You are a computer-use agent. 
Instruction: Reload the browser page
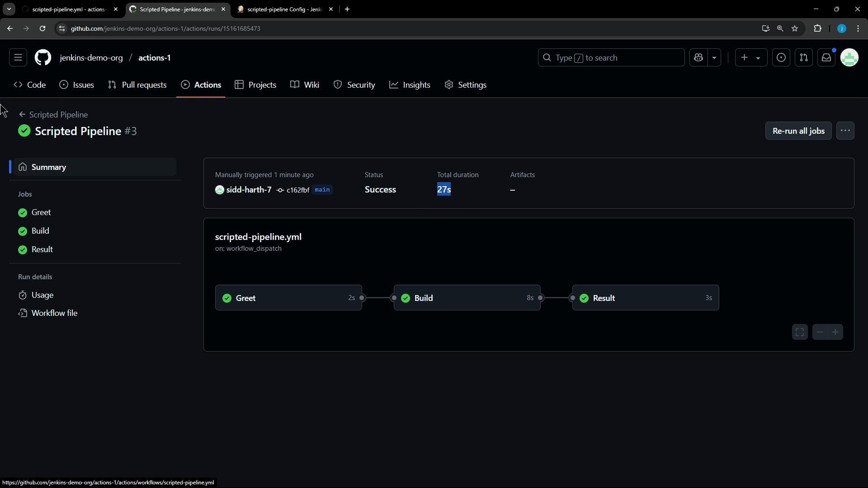[42, 28]
